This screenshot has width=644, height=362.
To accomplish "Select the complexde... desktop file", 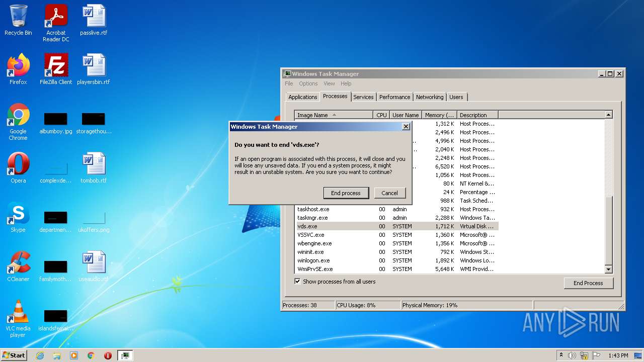I will point(56,171).
